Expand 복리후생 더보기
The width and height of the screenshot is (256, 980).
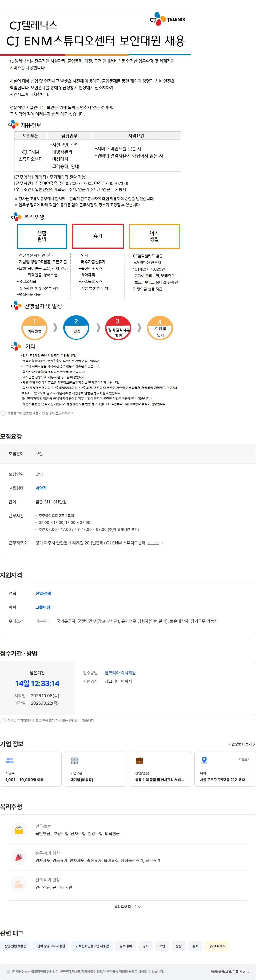pos(128,907)
